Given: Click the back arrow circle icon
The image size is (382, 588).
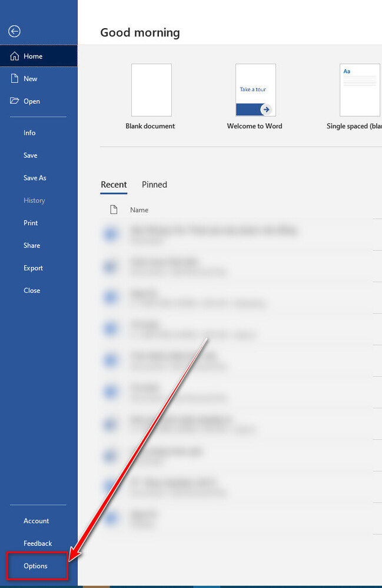Looking at the screenshot, I should click(14, 31).
